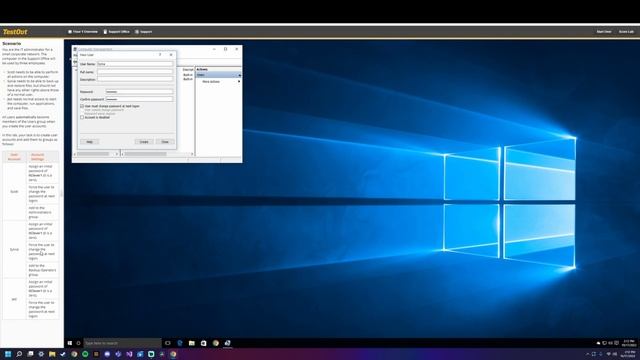Open File Explorer folder on host taskbar
The height and width of the screenshot is (360, 640).
click(52, 354)
